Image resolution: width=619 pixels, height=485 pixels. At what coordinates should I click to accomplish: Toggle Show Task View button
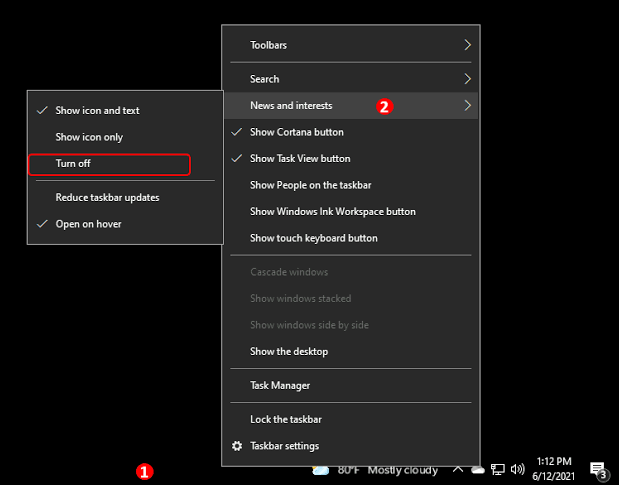tap(351, 159)
